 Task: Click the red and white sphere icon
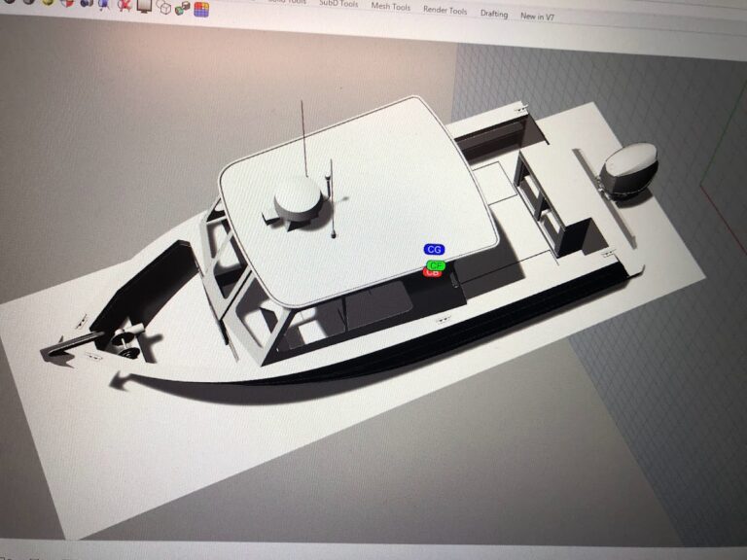[x=67, y=2]
